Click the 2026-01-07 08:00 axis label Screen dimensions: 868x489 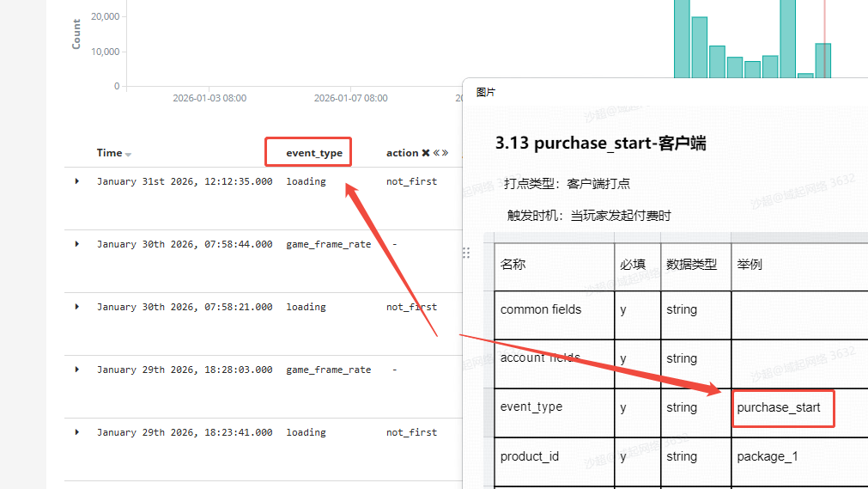coord(350,98)
